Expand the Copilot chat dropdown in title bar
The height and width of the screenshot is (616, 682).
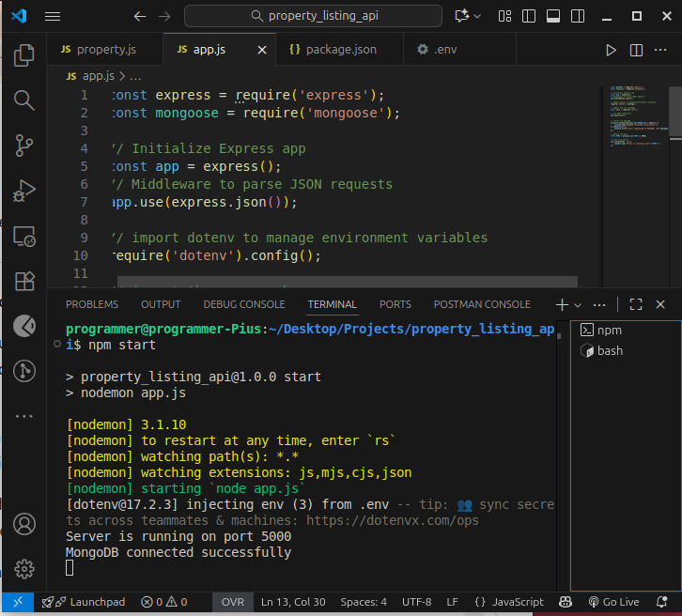pyautogui.click(x=478, y=16)
